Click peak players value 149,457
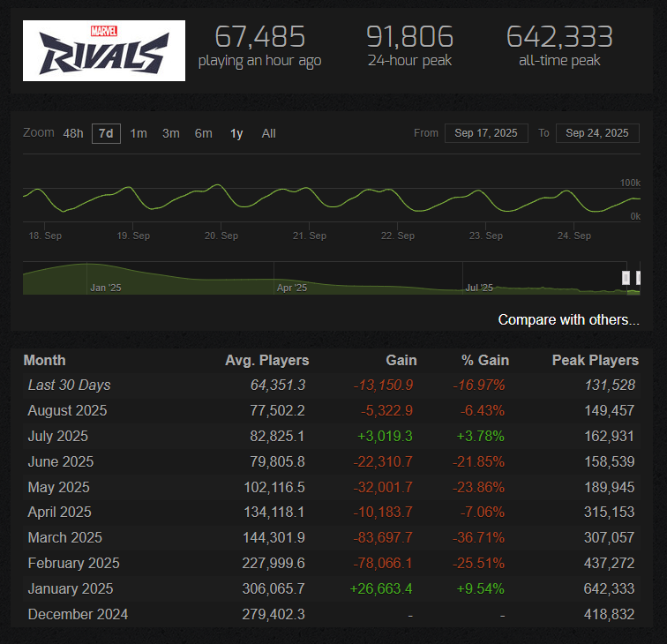 610,410
